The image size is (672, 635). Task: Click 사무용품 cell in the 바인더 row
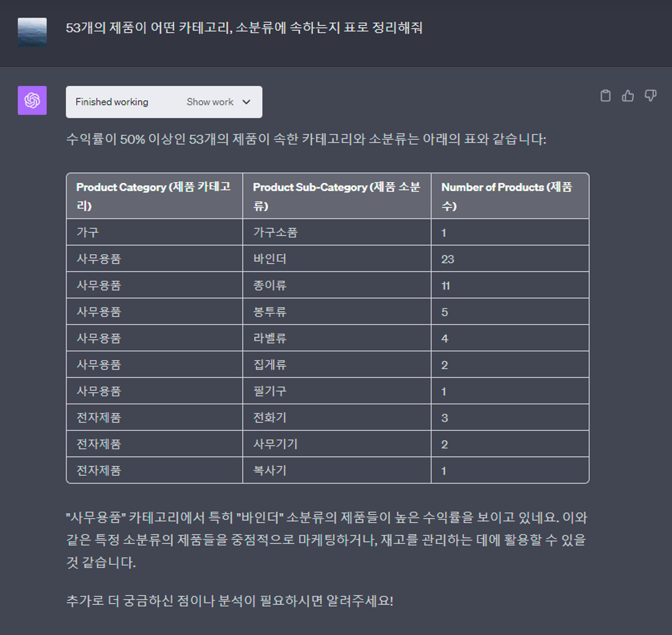pyautogui.click(x=154, y=259)
